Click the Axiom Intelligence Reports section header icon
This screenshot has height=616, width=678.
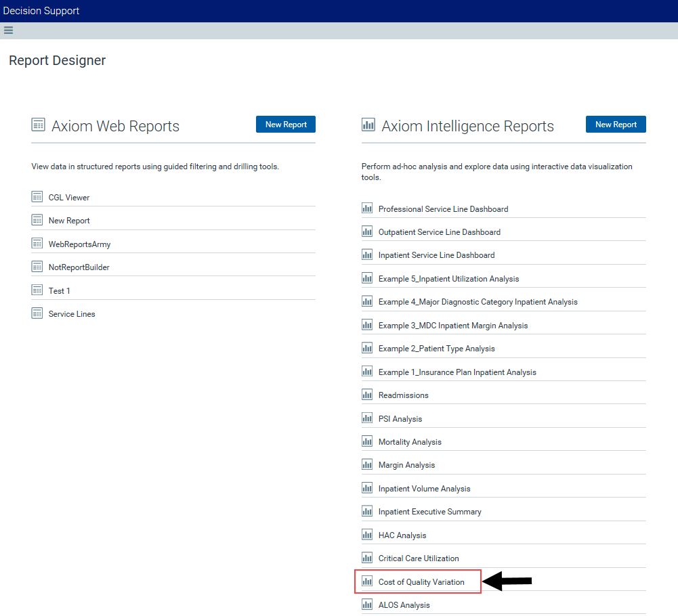[368, 125]
